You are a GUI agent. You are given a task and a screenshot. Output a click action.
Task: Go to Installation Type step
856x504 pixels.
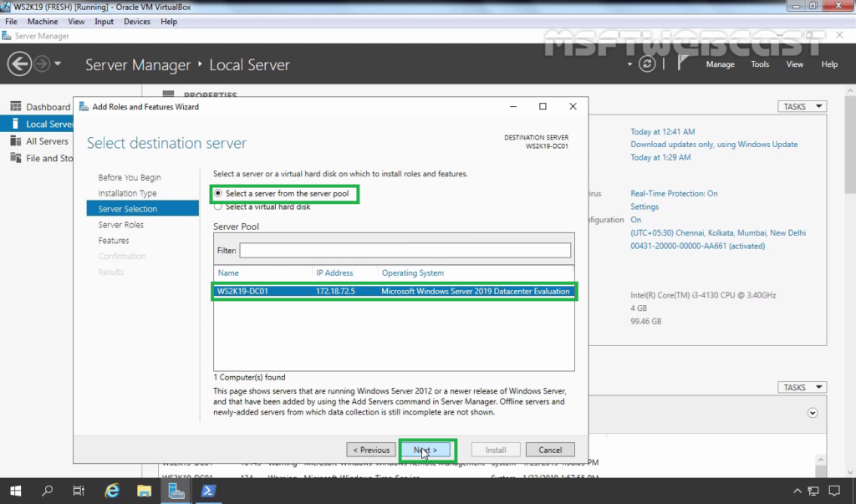[127, 193]
